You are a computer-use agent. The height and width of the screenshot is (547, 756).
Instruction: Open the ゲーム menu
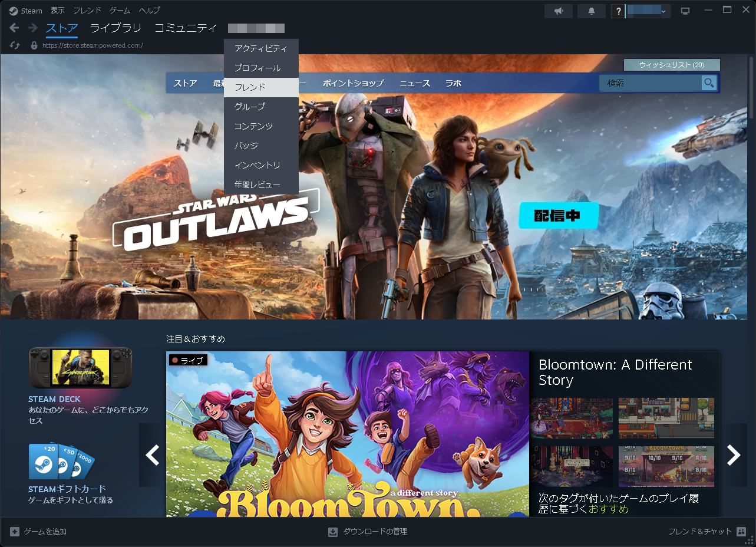(120, 11)
